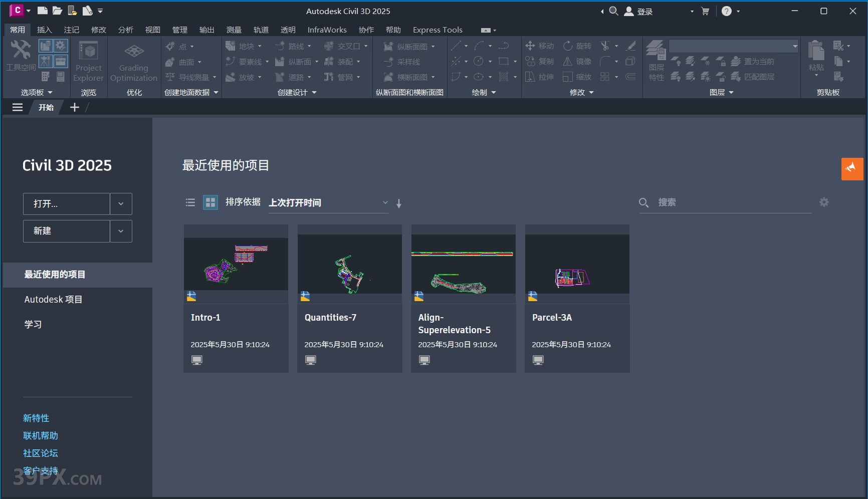Select the Start (开始) document tab
Image resolution: width=868 pixels, height=499 pixels.
[x=46, y=107]
